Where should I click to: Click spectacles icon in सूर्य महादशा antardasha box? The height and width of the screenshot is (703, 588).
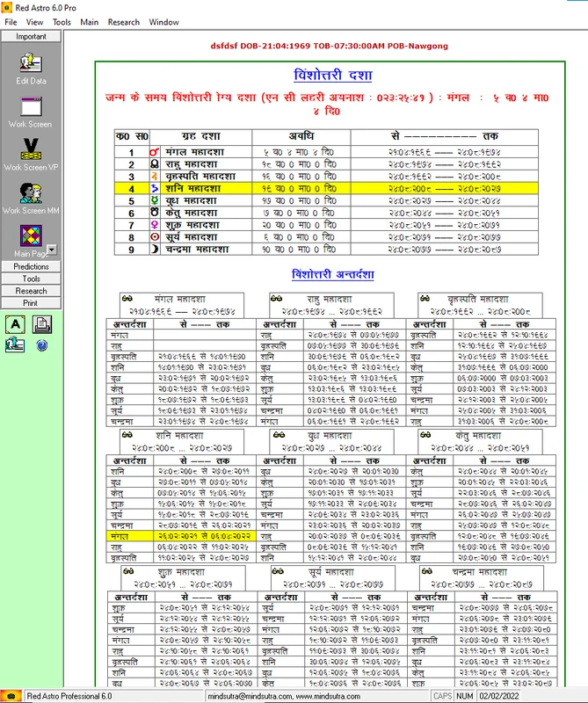tap(278, 570)
